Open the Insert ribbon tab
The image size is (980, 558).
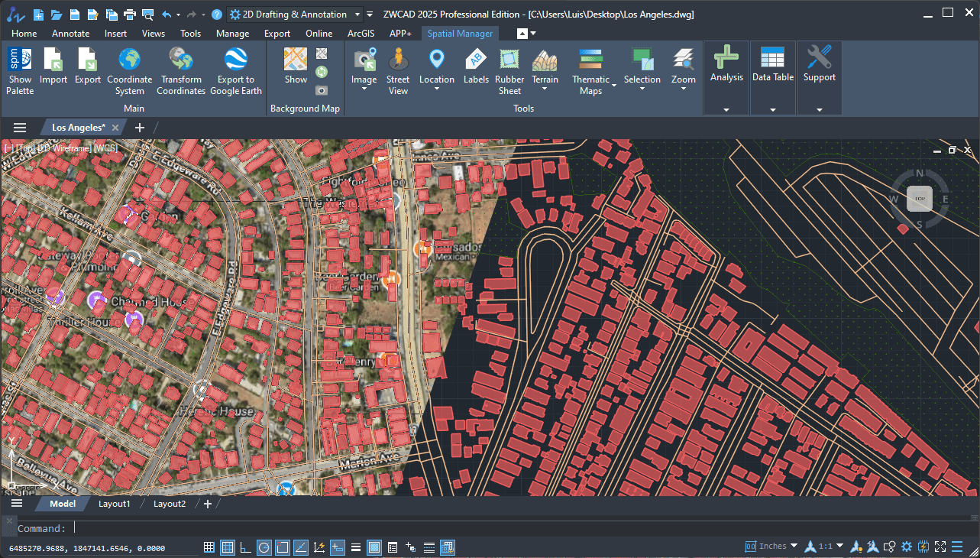pos(116,33)
